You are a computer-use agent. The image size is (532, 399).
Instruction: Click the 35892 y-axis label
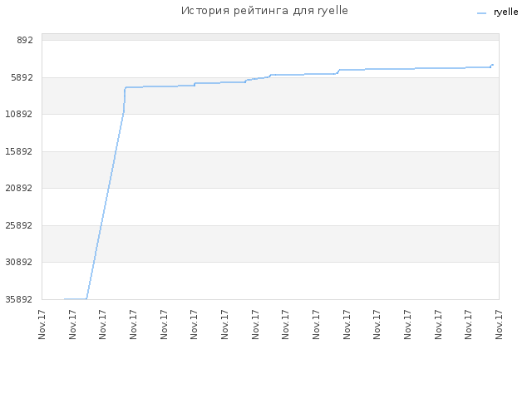click(19, 299)
